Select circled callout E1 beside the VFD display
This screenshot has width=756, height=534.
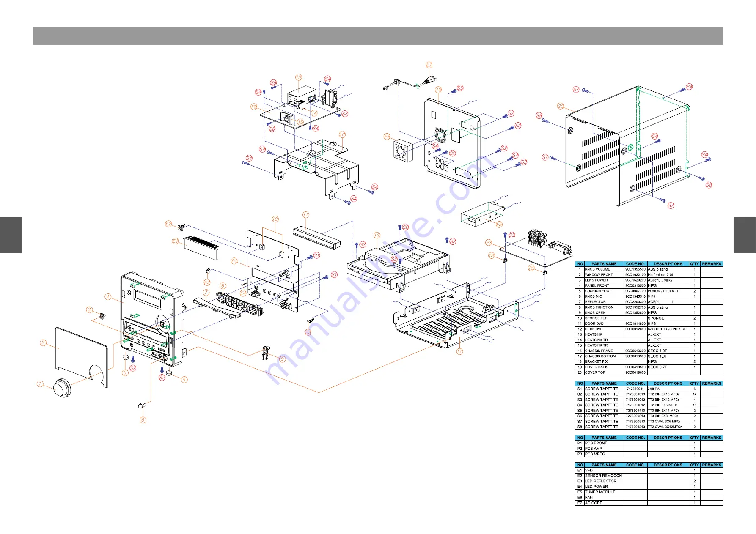pyautogui.click(x=175, y=241)
